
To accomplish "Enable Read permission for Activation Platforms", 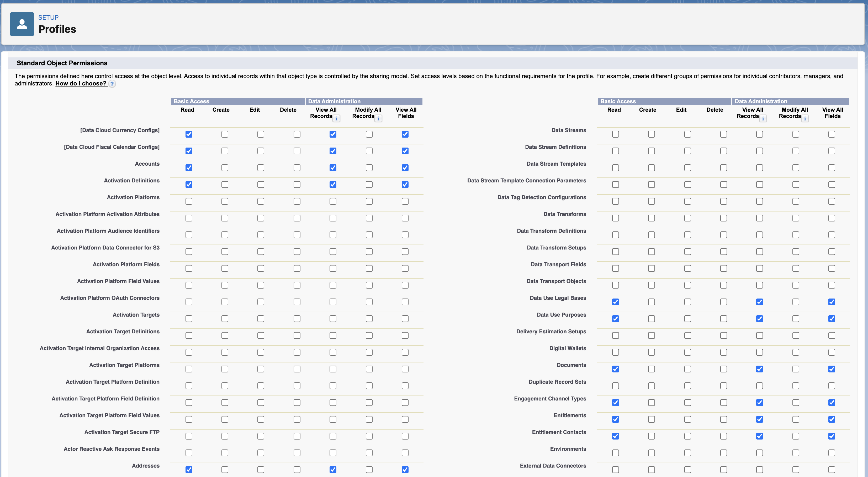I will pos(189,201).
